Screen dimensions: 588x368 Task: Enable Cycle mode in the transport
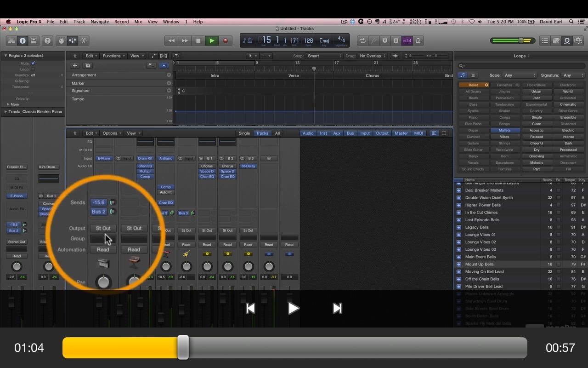pyautogui.click(x=362, y=40)
